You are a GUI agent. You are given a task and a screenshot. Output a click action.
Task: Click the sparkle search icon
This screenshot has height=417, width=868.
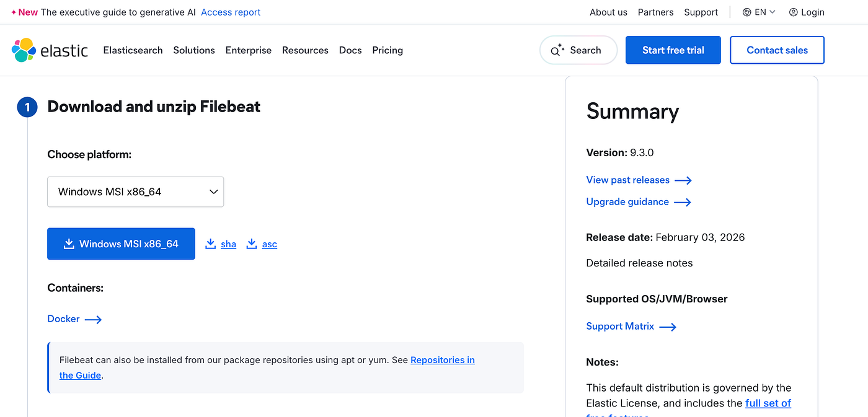tap(557, 50)
